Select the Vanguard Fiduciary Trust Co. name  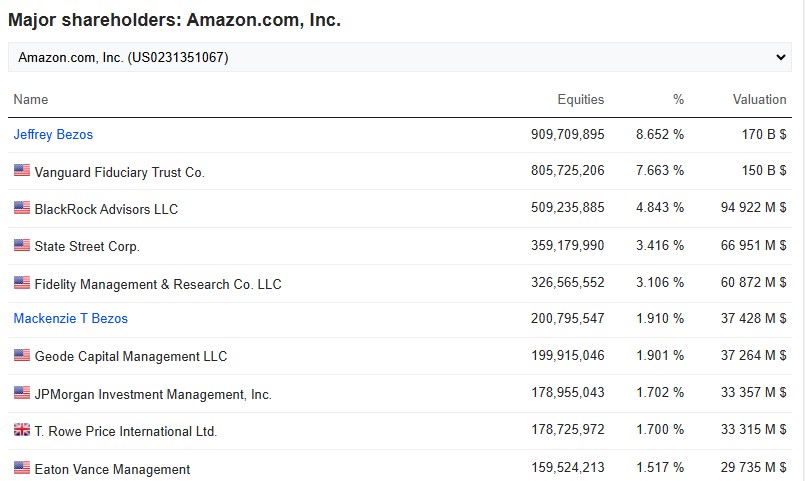pyautogui.click(x=119, y=172)
